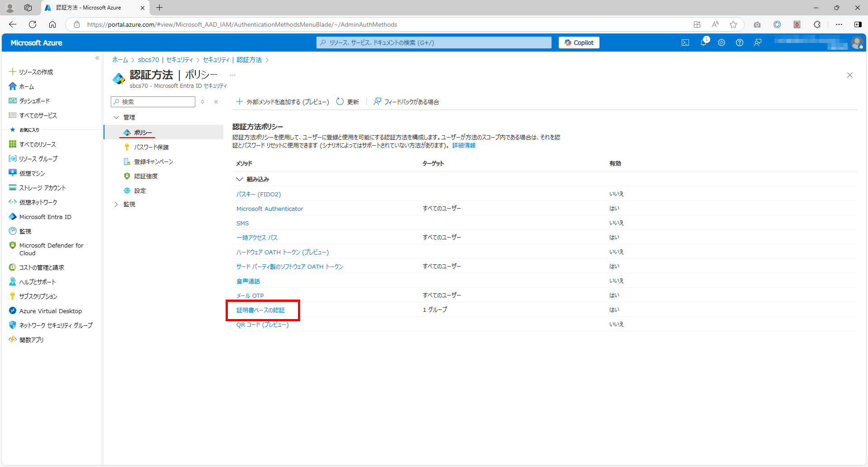This screenshot has height=467, width=868.
Task: Collapse the blade menu with double chevron
Action: [x=216, y=102]
